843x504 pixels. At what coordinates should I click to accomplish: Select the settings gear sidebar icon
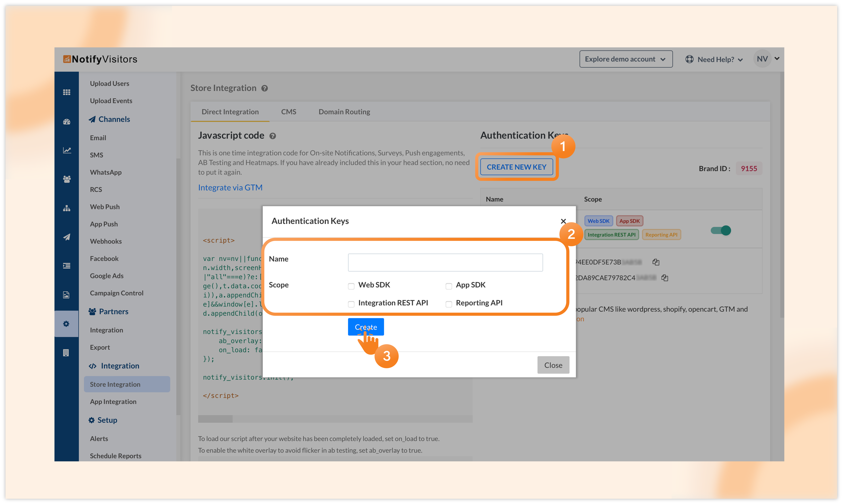click(x=66, y=324)
